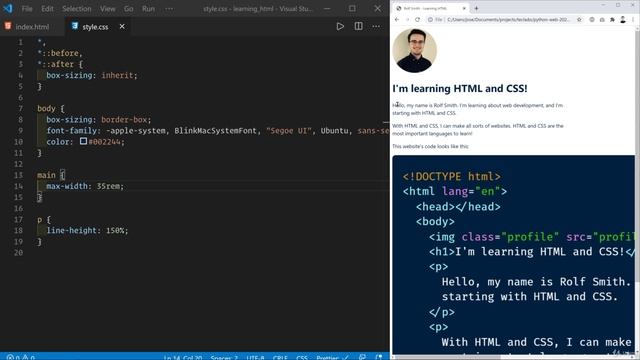Click the profile photo on the web page
Image resolution: width=640 pixels, height=360 pixels.
pyautogui.click(x=415, y=51)
